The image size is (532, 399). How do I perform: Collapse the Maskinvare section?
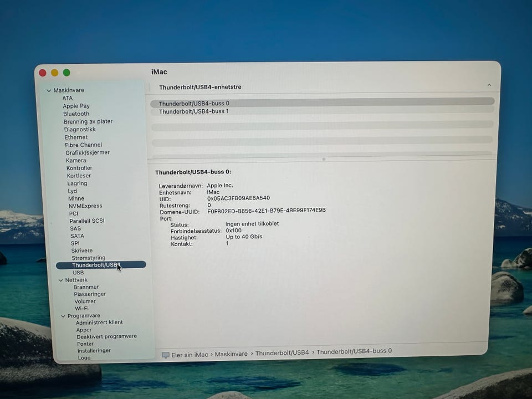(x=49, y=90)
